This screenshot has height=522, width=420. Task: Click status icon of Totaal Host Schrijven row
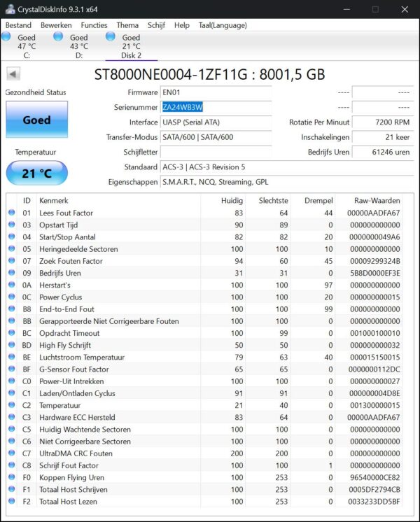tap(12, 488)
